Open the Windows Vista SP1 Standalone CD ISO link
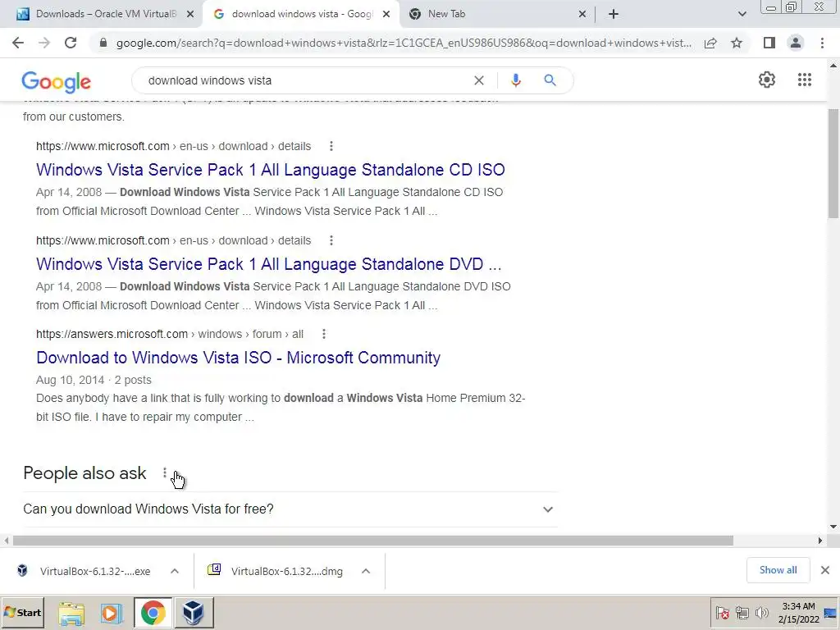 tap(271, 170)
